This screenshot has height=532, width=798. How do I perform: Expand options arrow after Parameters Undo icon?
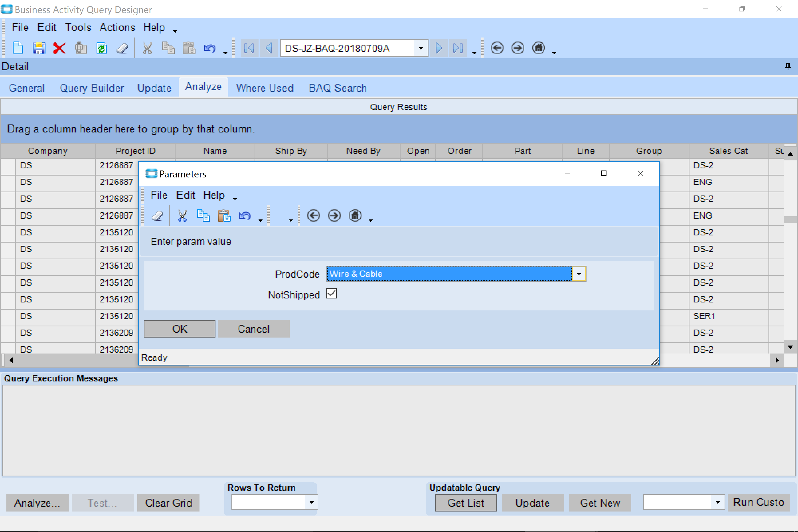click(260, 220)
